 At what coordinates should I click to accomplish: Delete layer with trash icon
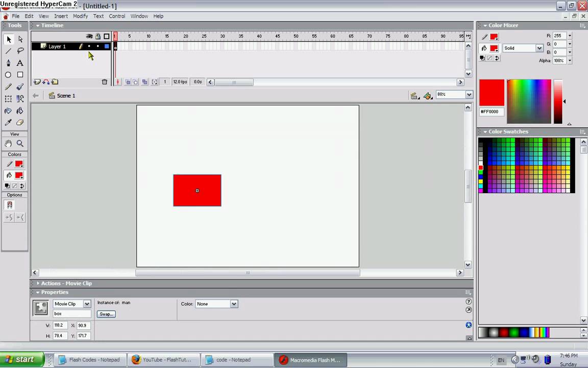point(105,82)
